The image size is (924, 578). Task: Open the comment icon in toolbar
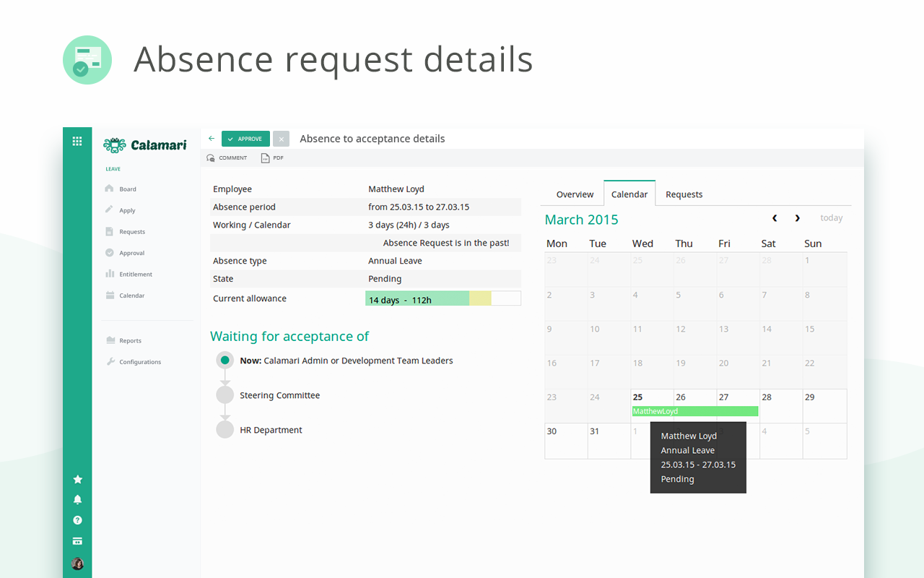211,158
